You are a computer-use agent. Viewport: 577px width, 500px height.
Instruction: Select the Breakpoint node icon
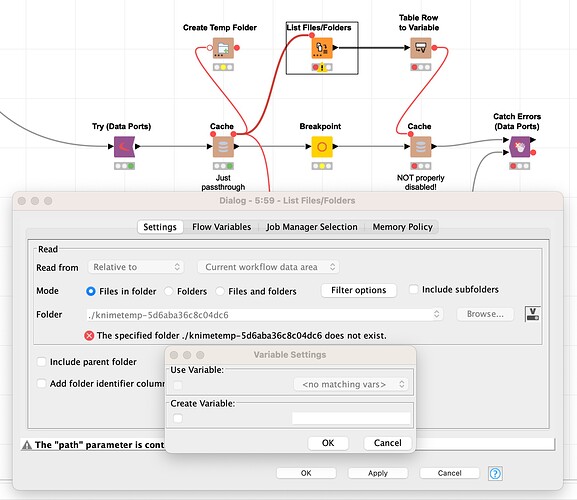pyautogui.click(x=322, y=146)
